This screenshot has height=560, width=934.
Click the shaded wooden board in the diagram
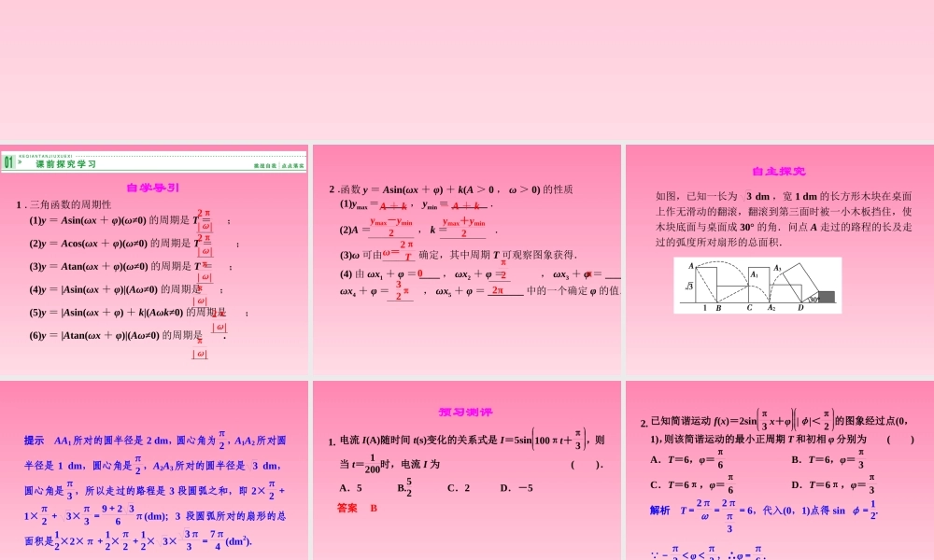point(827,295)
